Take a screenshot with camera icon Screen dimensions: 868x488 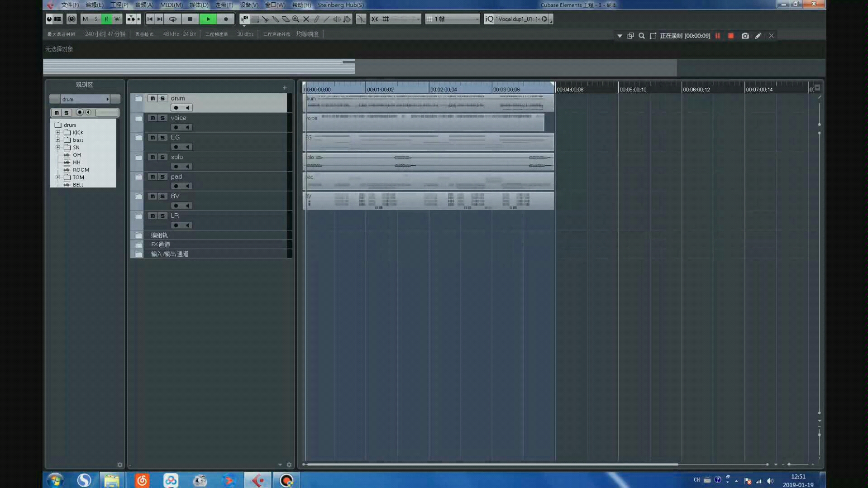745,36
